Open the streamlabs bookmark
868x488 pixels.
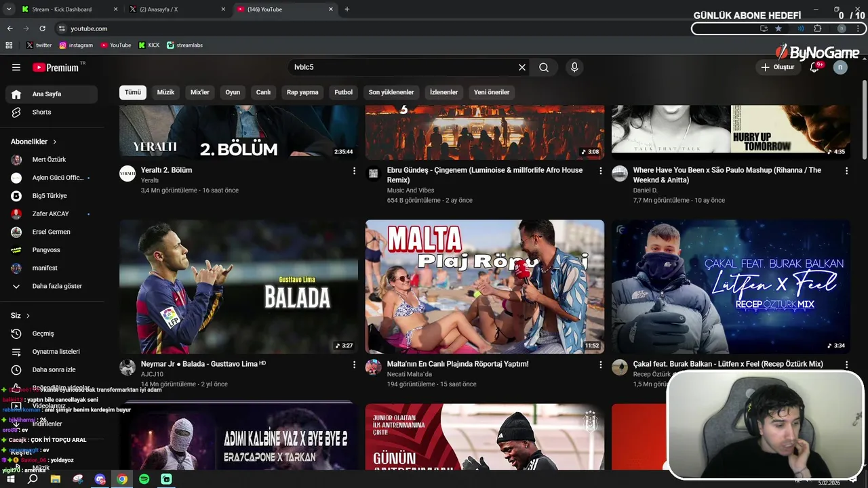[x=184, y=45]
